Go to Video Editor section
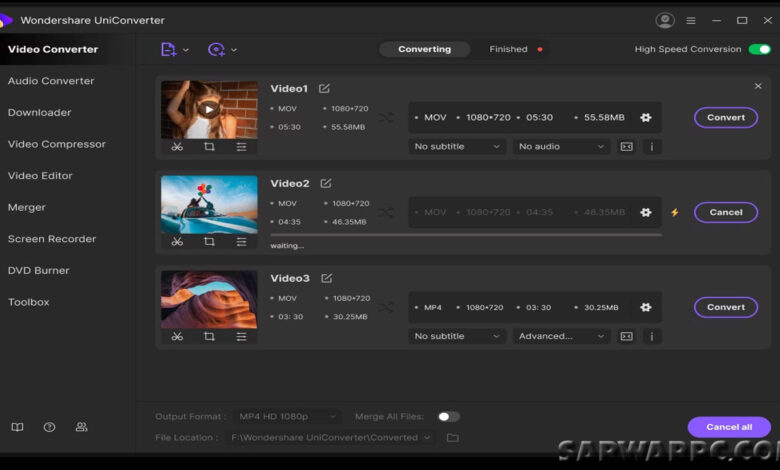Viewport: 780px width, 470px height. [x=40, y=176]
